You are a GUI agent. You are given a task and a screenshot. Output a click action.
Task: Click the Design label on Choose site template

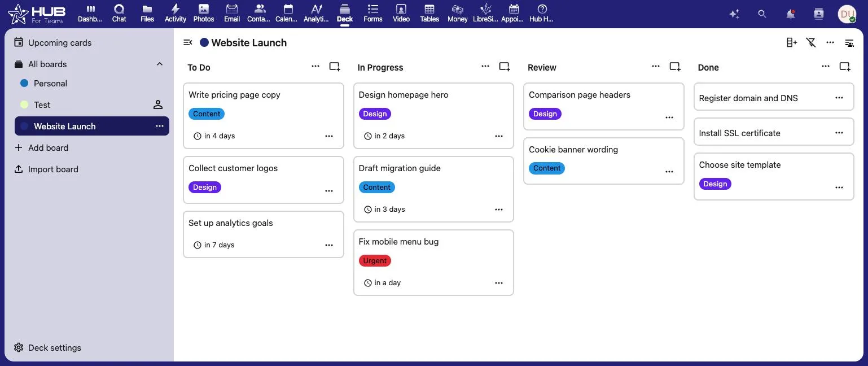[715, 184]
